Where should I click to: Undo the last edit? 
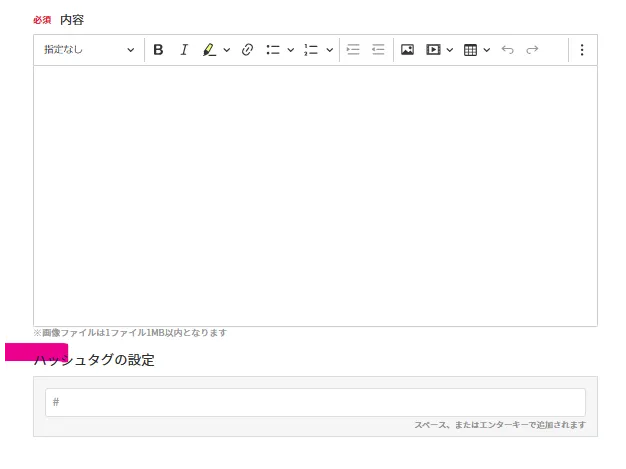pos(508,50)
